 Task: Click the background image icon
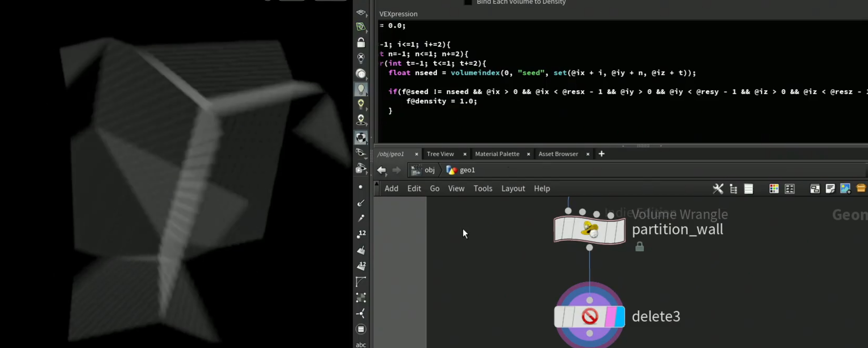[x=845, y=189]
